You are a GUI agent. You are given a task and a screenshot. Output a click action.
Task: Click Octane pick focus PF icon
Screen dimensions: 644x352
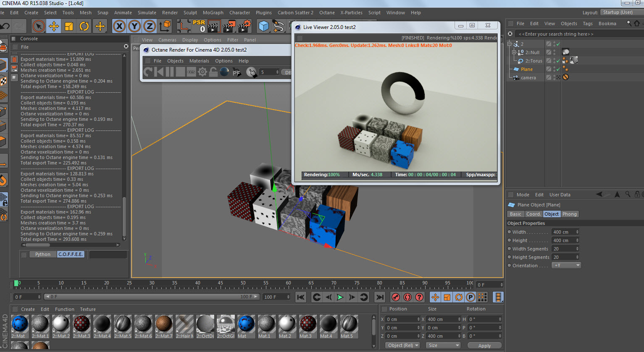point(237,72)
